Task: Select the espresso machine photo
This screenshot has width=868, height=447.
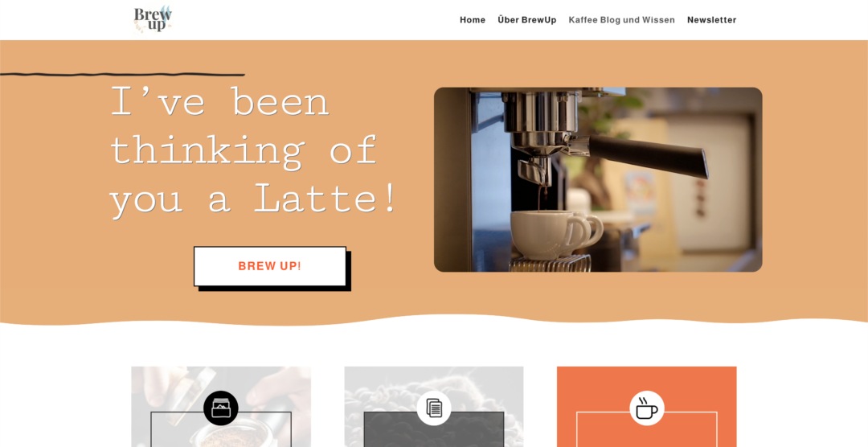Action: pos(598,179)
